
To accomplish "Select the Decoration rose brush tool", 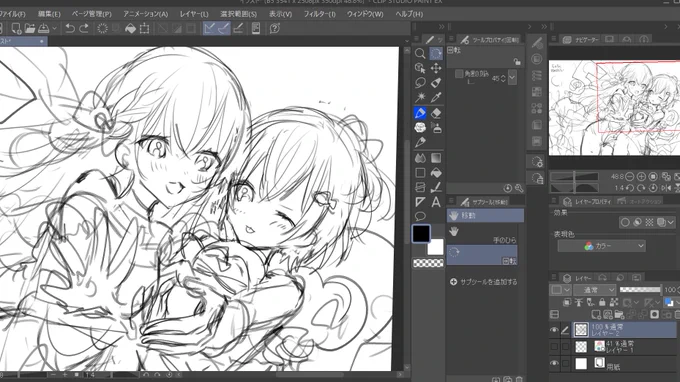I will click(420, 127).
